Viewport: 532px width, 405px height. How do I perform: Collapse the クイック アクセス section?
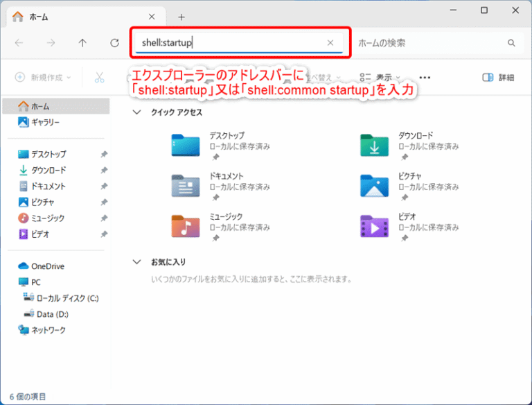tap(136, 112)
